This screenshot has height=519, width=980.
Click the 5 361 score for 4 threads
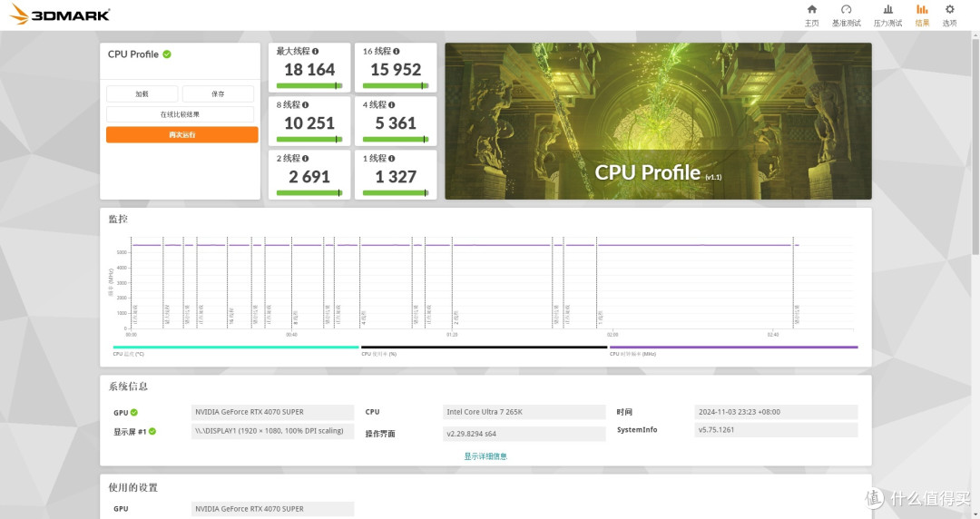click(396, 123)
